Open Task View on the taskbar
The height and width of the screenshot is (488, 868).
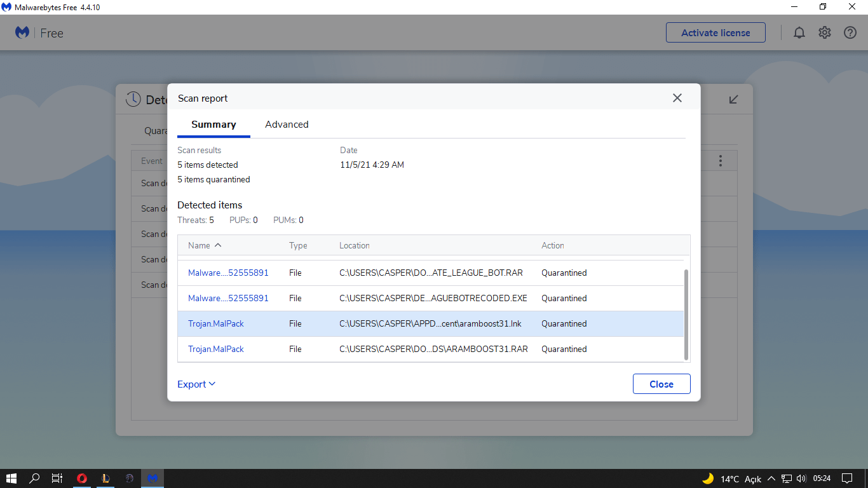(x=57, y=478)
